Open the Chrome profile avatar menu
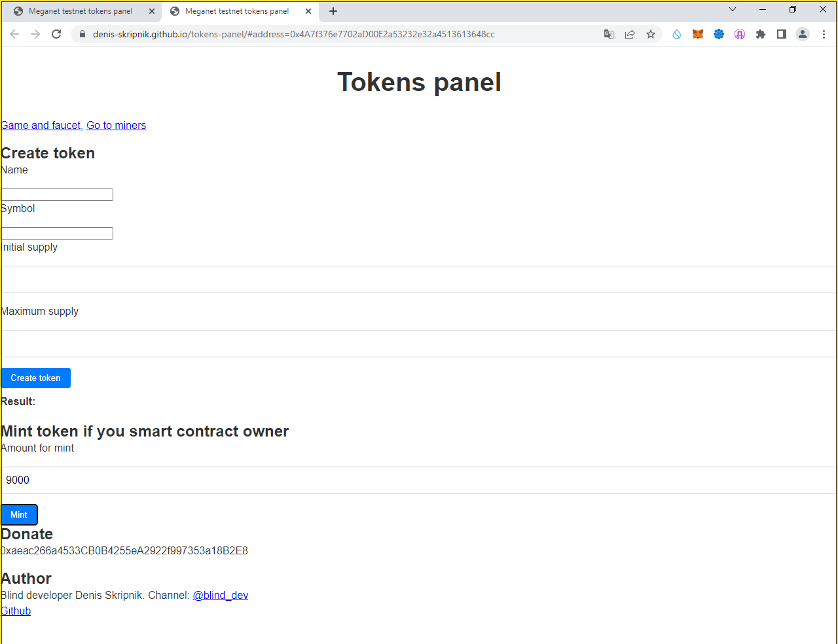The height and width of the screenshot is (644, 838). 803,34
